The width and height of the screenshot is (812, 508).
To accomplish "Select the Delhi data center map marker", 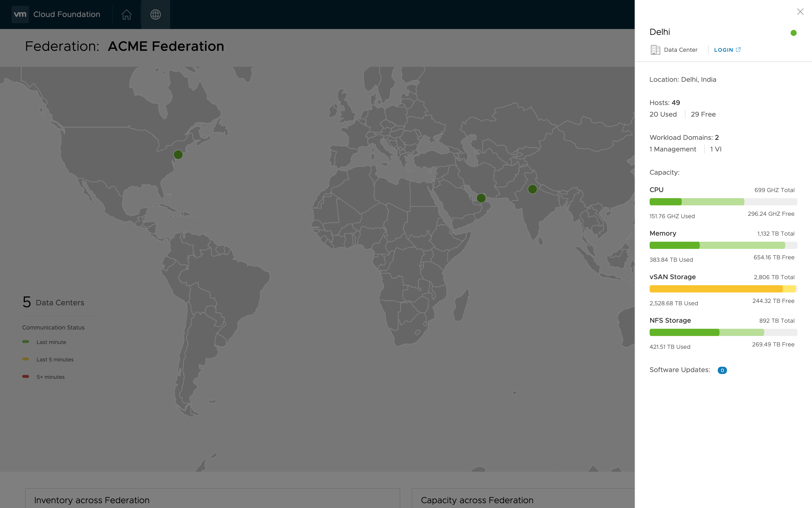I will point(532,189).
